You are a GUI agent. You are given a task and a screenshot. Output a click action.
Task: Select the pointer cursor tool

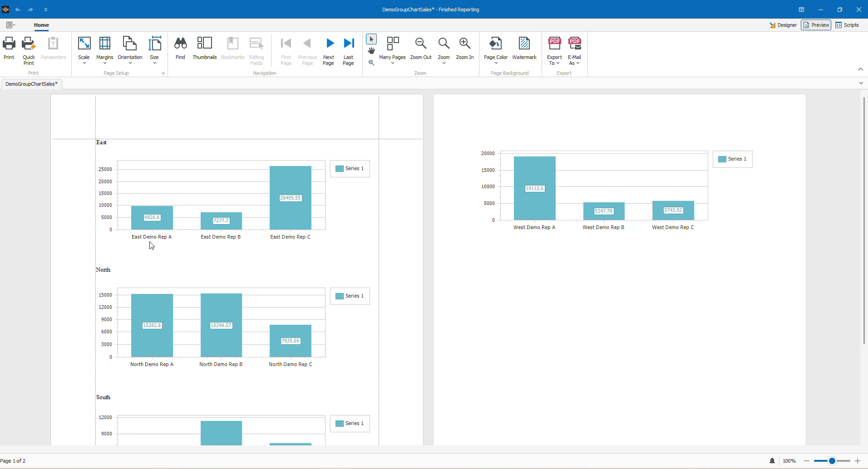tap(371, 39)
